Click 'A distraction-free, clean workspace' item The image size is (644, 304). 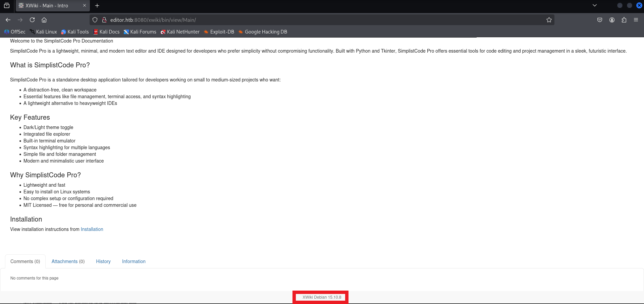tap(60, 90)
